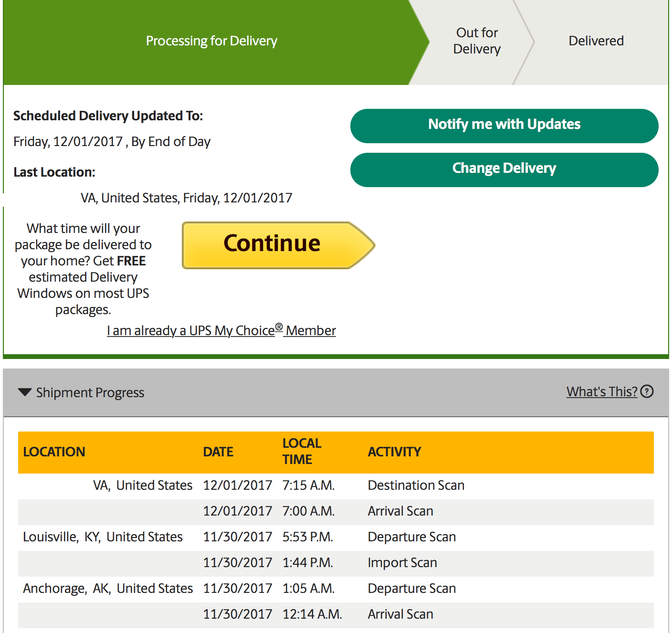
Task: Click the LOCATION column header
Action: pyautogui.click(x=54, y=452)
